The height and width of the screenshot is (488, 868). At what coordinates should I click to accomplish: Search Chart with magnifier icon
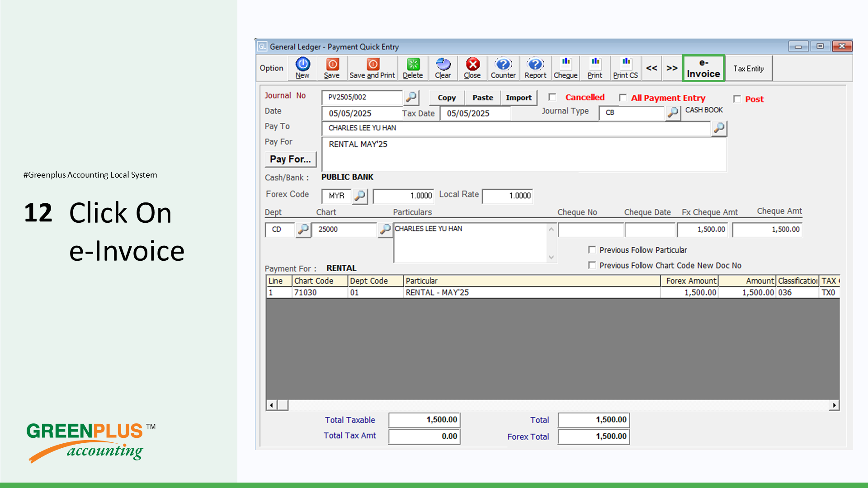point(385,230)
